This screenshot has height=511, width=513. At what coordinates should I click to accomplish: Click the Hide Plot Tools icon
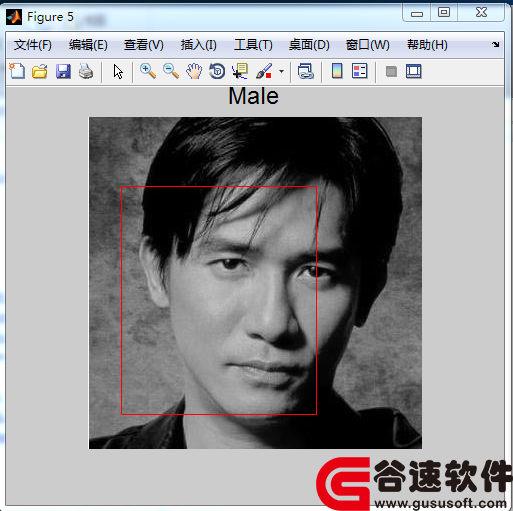(391, 71)
